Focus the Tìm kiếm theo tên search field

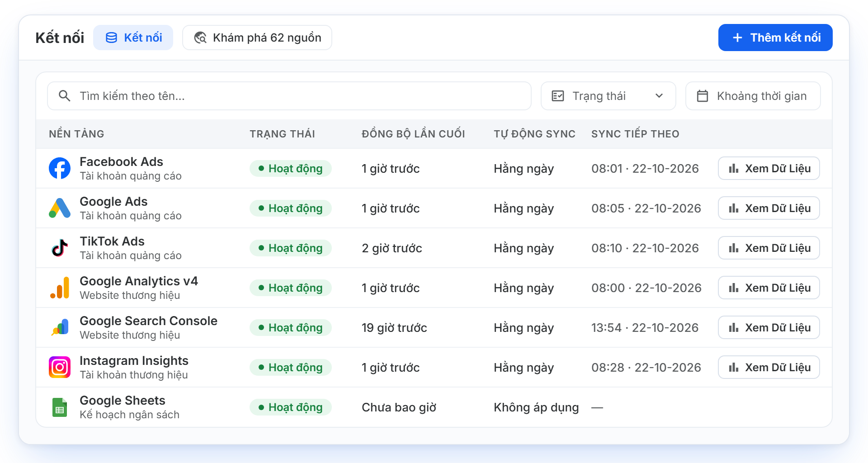289,96
